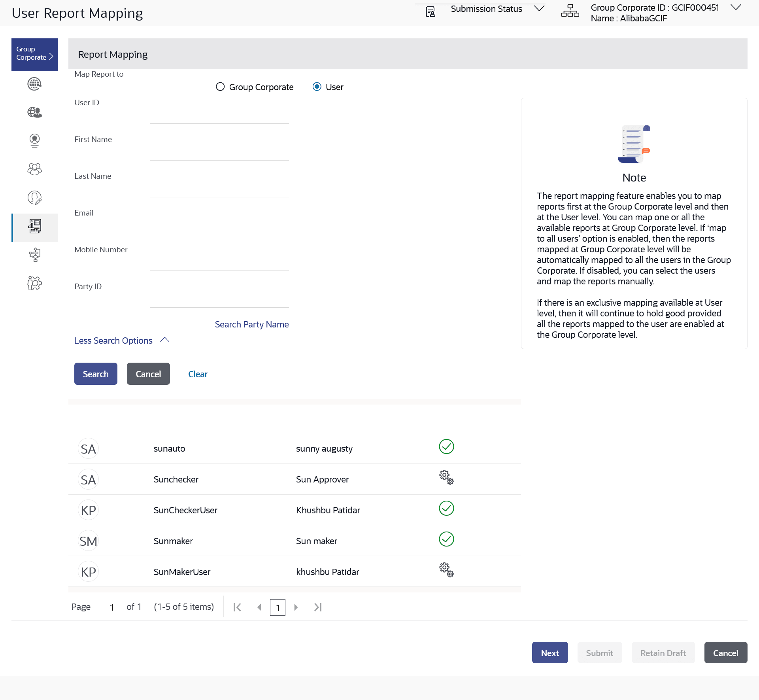Image resolution: width=759 pixels, height=700 pixels.
Task: Click the globe icon in sidebar
Action: point(34,84)
